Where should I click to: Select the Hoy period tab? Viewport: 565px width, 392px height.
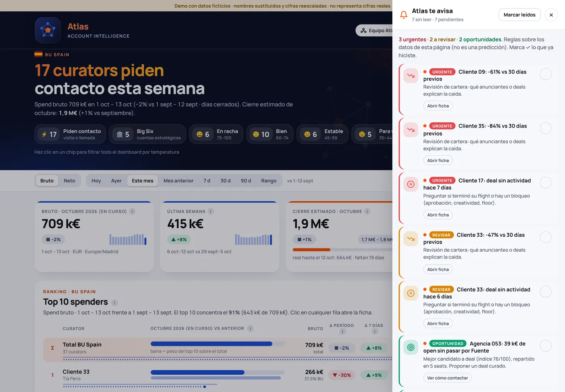[96, 181]
